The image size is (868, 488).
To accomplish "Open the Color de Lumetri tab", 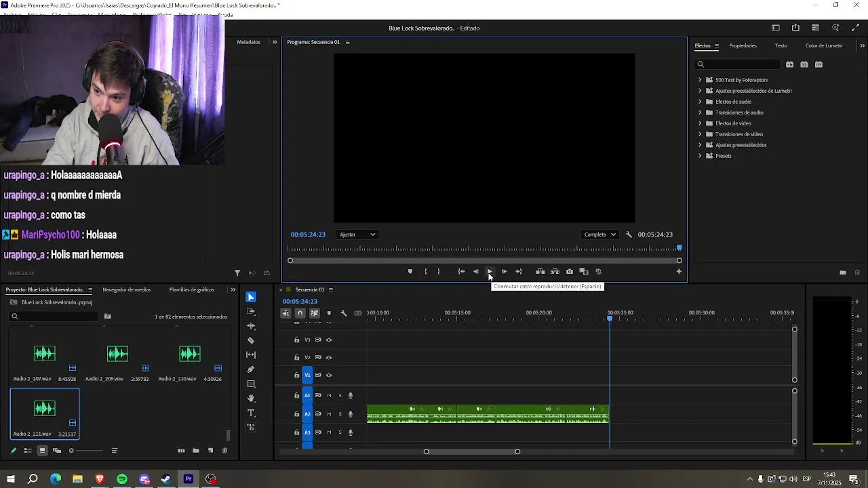I will [x=824, y=45].
